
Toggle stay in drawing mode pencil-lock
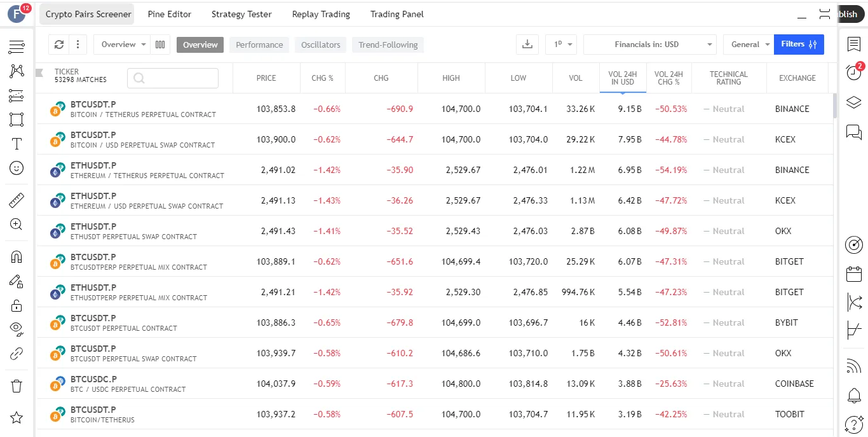pos(17,281)
